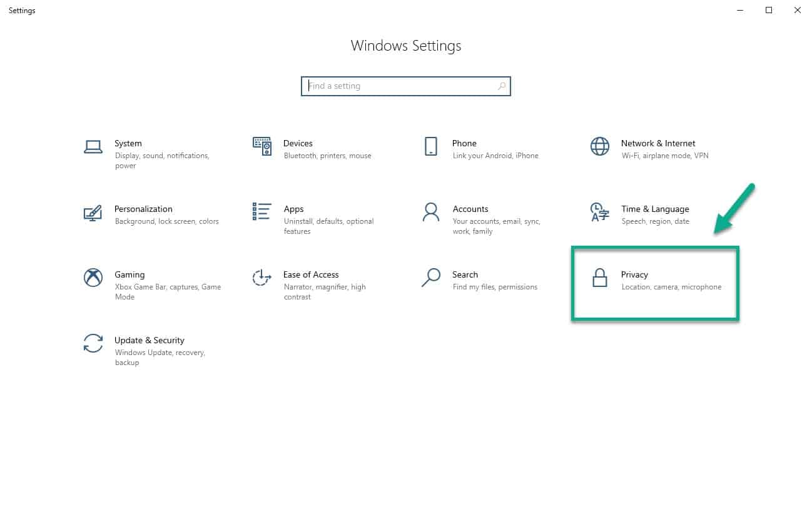Click 'Wi-Fi, airplane mode, VPN' description
The image size is (812, 522).
click(x=665, y=156)
